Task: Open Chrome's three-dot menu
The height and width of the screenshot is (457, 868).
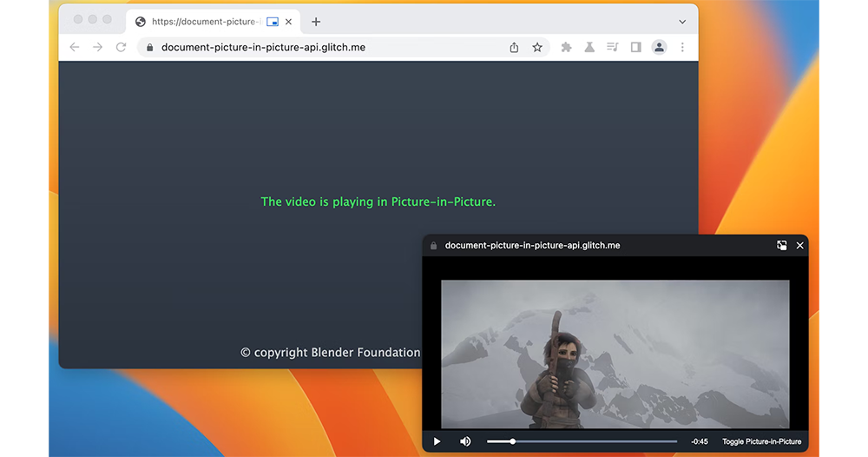Action: pyautogui.click(x=682, y=47)
